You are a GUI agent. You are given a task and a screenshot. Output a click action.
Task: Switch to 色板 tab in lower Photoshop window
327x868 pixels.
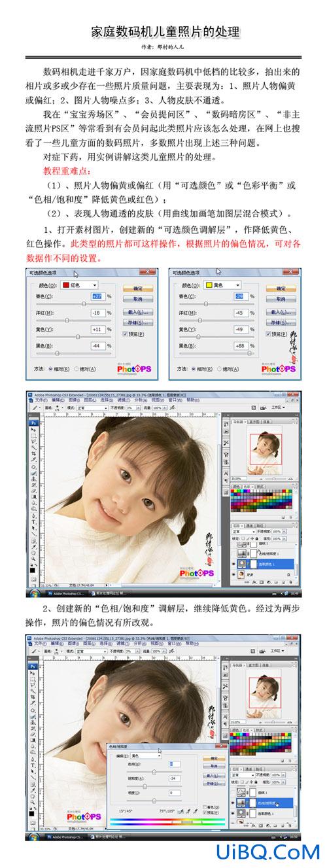(x=246, y=729)
